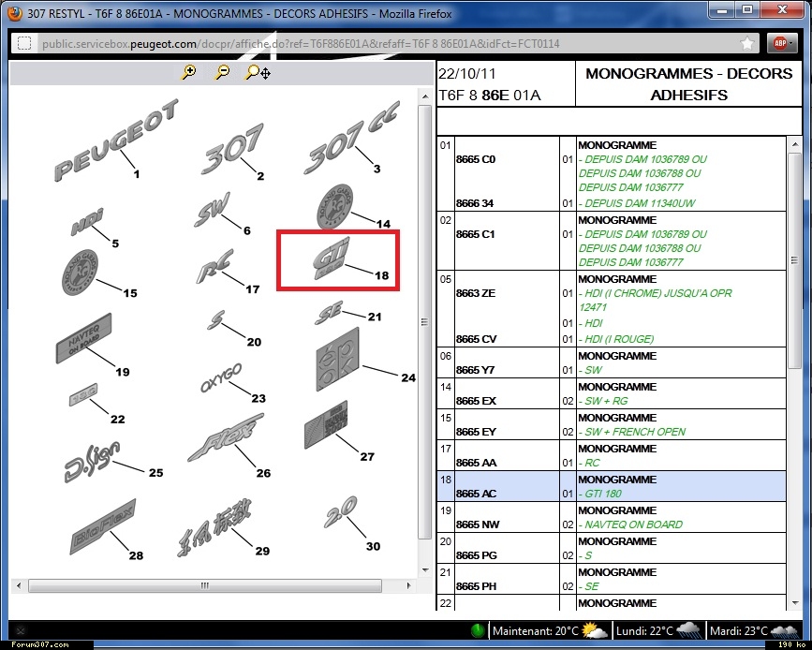Click the URL address field
The image size is (812, 650).
coord(375,43)
